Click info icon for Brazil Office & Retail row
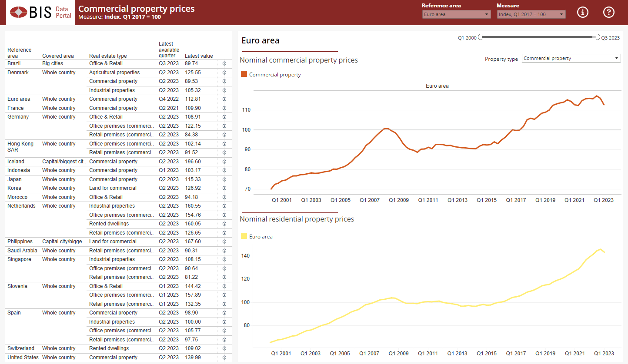Image resolution: width=628 pixels, height=364 pixels. [x=224, y=63]
